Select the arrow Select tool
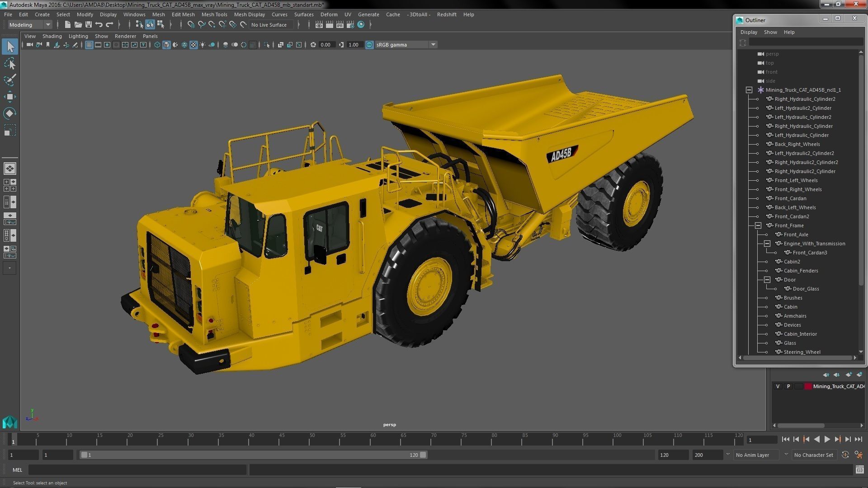The image size is (868, 488). click(10, 47)
